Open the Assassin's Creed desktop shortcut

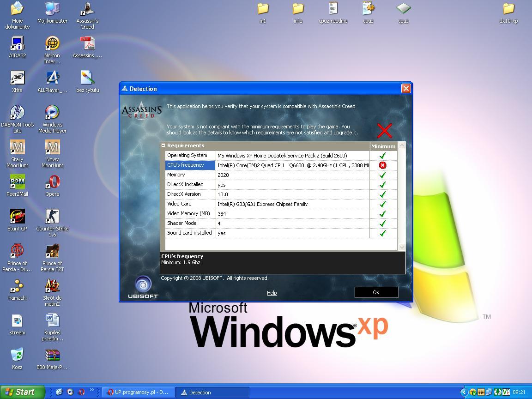coord(87,15)
